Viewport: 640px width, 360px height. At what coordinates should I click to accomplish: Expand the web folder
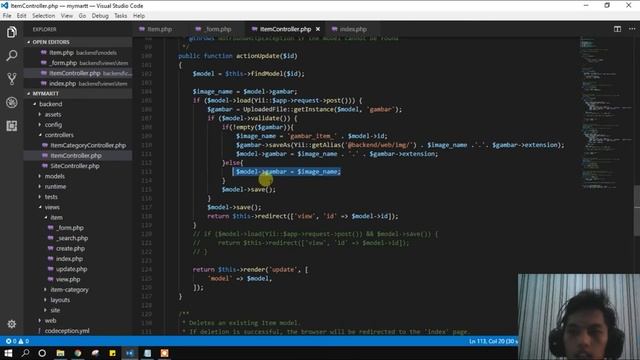coord(50,320)
